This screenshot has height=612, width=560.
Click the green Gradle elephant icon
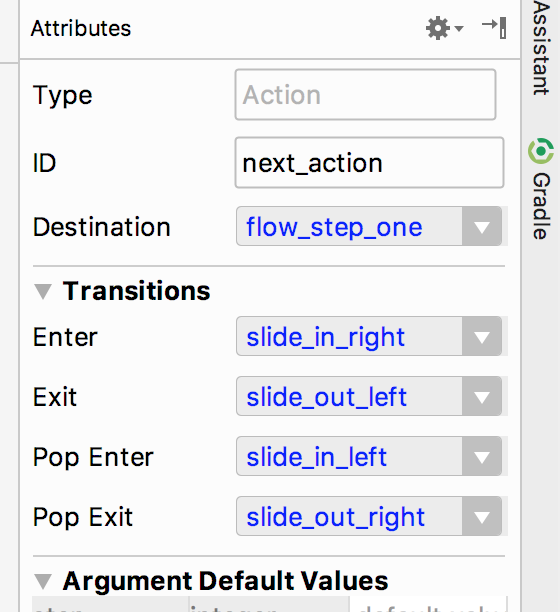coord(541,151)
